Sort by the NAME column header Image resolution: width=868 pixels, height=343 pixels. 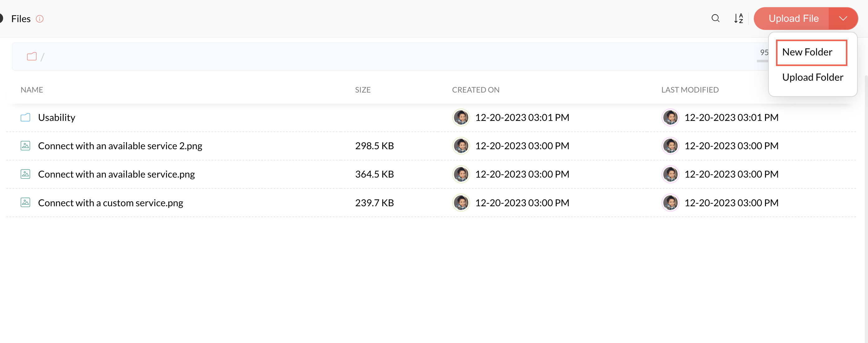[32, 90]
